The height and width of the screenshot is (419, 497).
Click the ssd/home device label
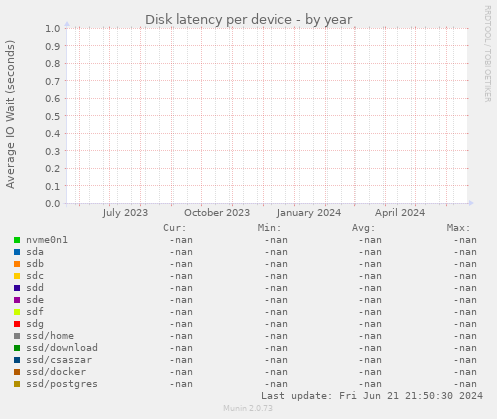50,336
